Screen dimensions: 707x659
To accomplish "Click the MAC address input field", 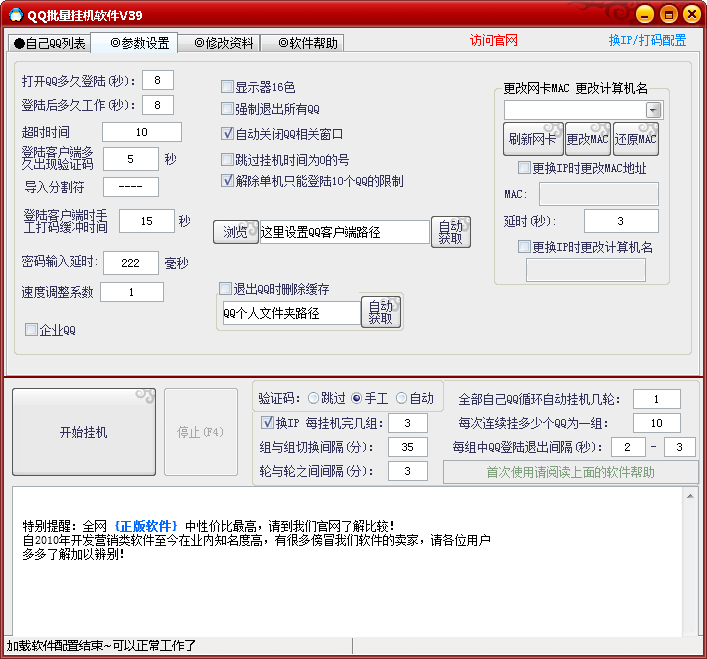I will click(599, 194).
